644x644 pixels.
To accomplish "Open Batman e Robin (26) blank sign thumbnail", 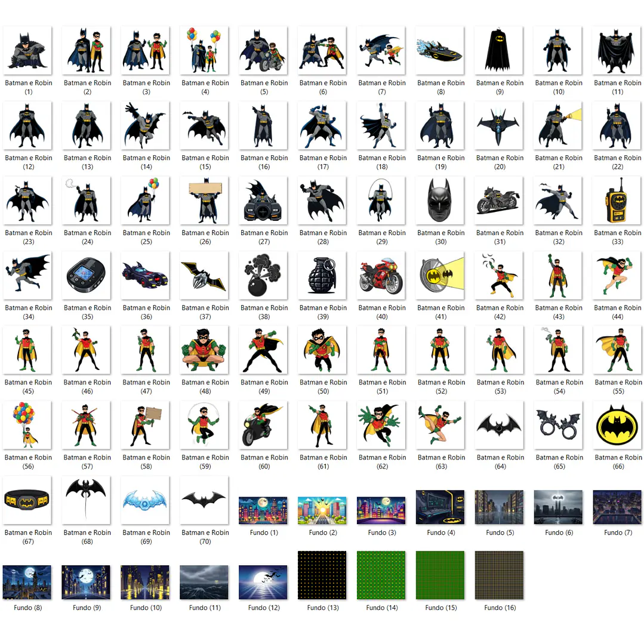I will [205, 201].
